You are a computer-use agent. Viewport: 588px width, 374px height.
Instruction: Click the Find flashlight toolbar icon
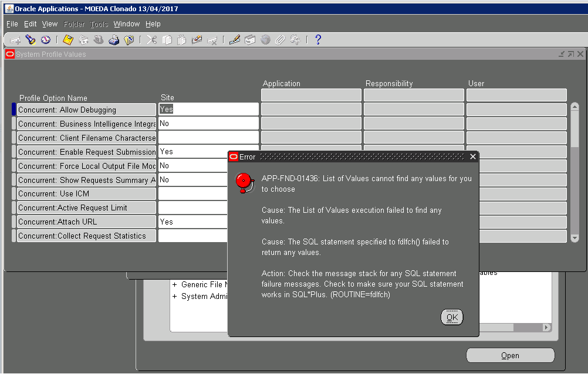(31, 40)
